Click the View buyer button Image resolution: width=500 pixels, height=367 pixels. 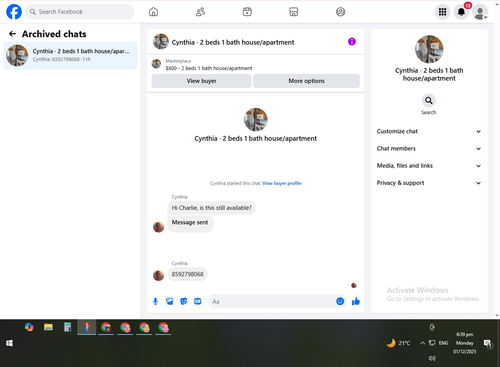(x=201, y=81)
